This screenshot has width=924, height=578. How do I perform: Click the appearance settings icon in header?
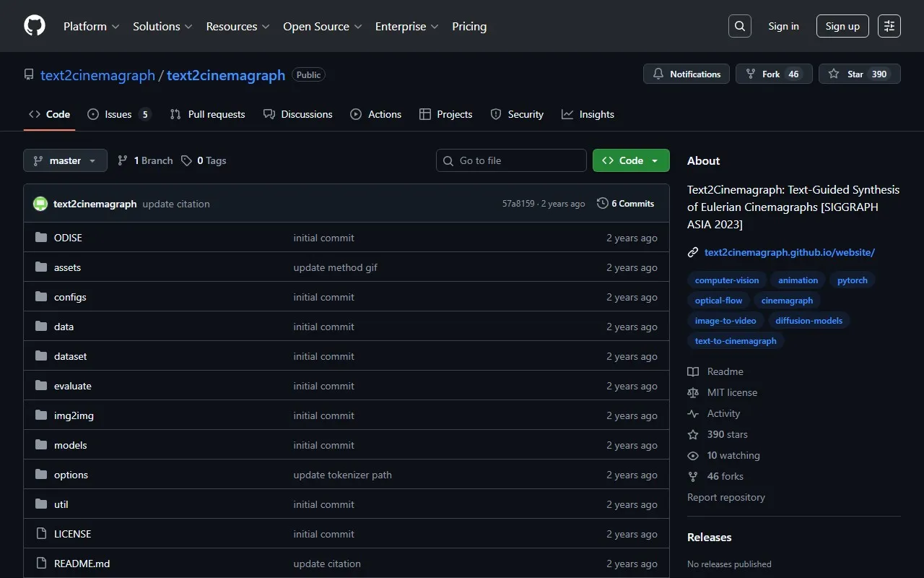click(889, 26)
